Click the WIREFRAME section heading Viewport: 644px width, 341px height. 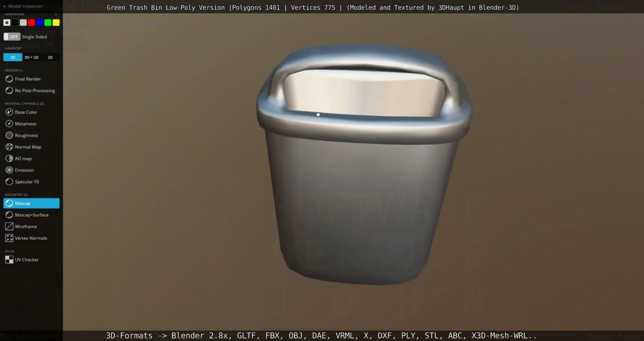pyautogui.click(x=14, y=14)
